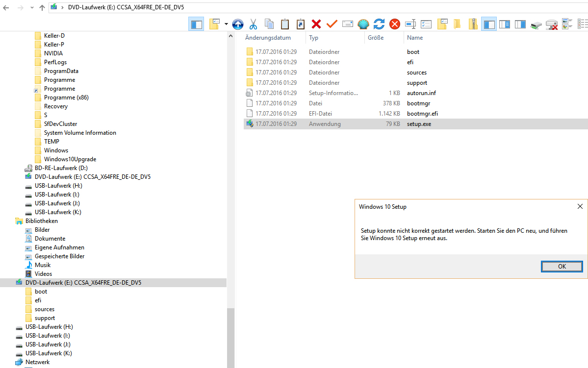Click the address bar path text
Viewport: 588px width, 368px height.
pos(126,7)
